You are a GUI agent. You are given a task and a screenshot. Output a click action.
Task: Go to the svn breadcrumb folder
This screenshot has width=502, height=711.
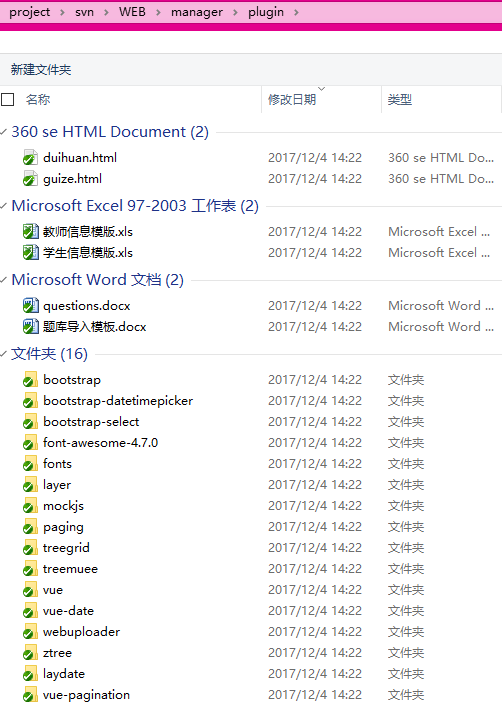(x=84, y=12)
